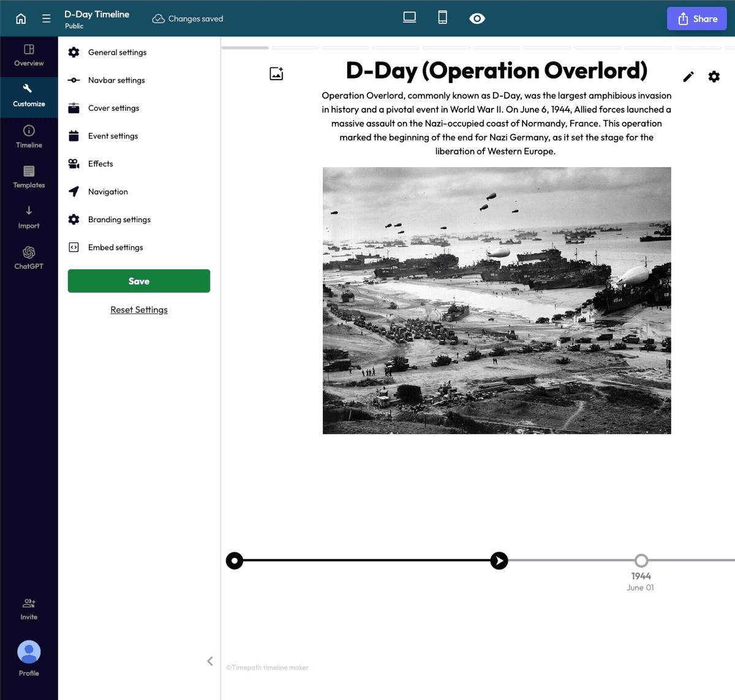Click the Reset Settings link

138,309
